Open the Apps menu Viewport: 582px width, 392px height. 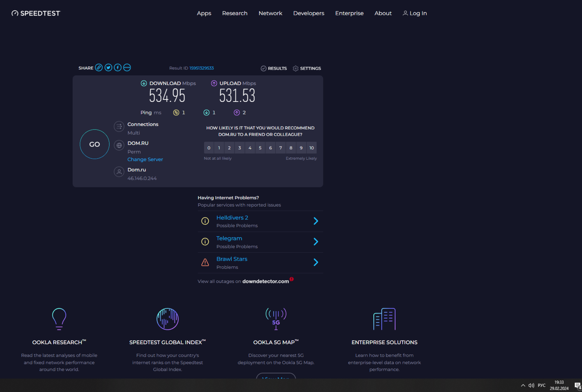coord(204,13)
